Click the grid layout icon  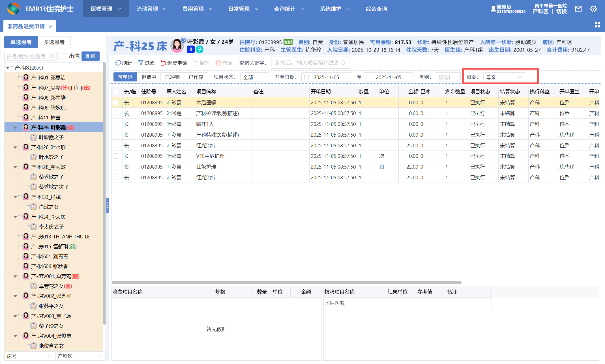597,25
